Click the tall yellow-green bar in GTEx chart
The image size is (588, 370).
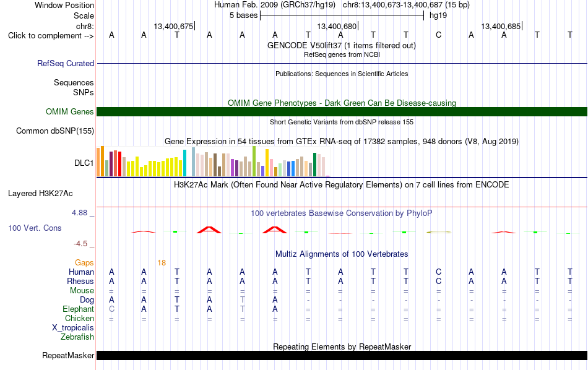click(254, 161)
